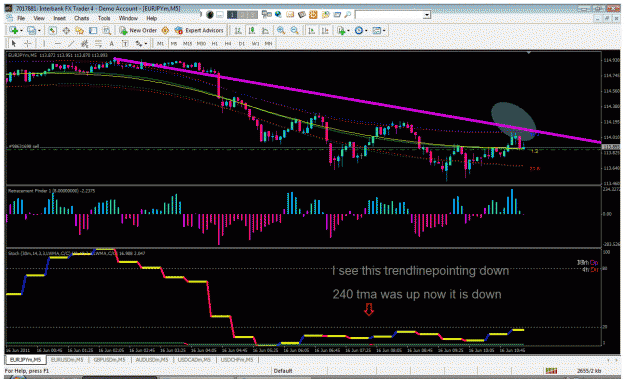Select the Crosshair tool
The width and height of the screenshot is (625, 379).
point(28,43)
